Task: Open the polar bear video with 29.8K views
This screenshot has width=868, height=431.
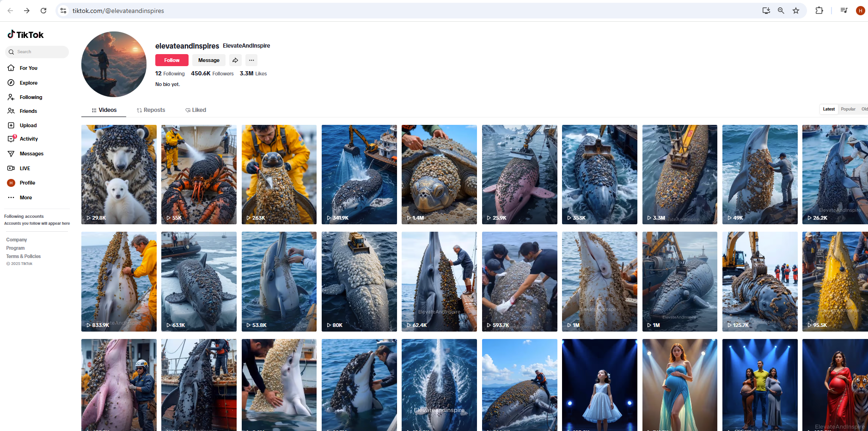Action: pos(119,174)
